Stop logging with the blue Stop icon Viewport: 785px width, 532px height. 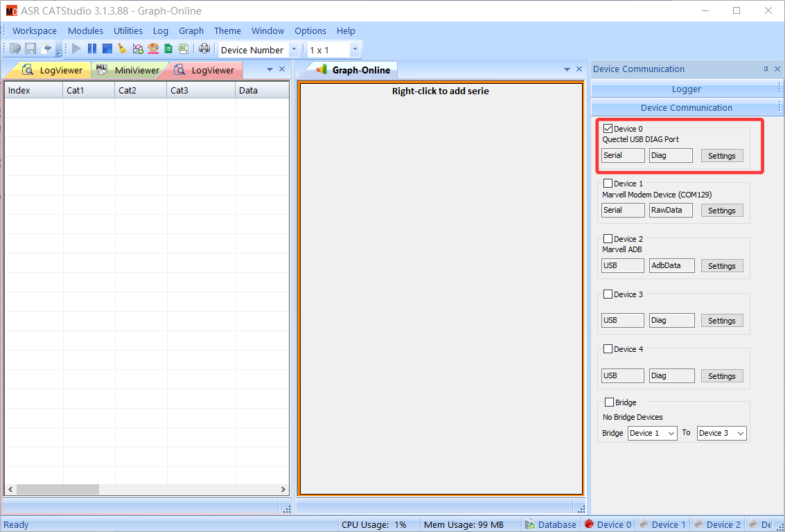tap(107, 48)
